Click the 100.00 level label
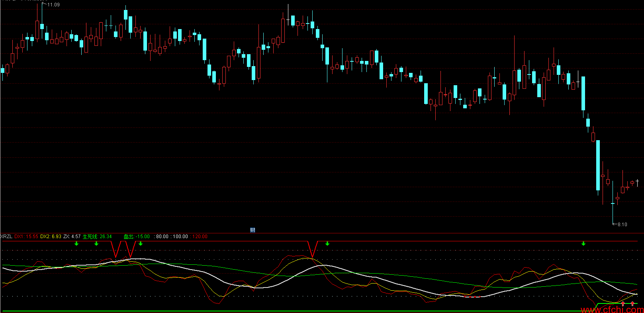This screenshot has width=644, height=313. tap(179, 237)
